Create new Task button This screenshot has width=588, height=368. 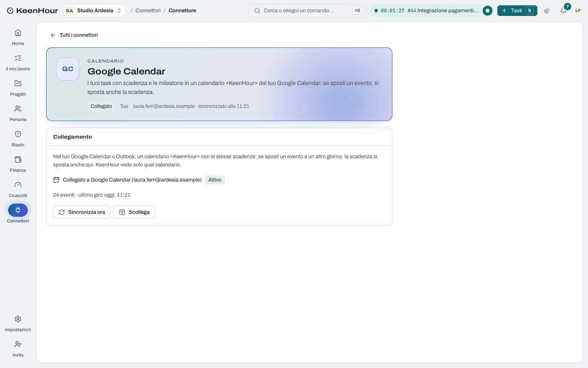tap(517, 11)
